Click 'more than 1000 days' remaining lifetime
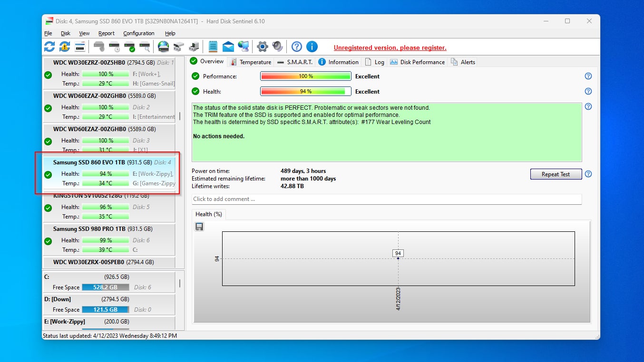644x362 pixels. 308,179
